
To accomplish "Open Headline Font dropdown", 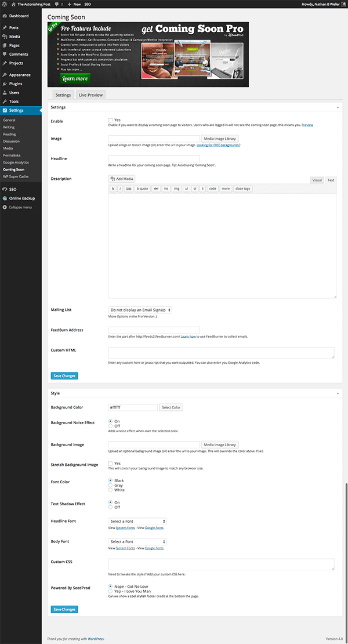I will click(137, 521).
